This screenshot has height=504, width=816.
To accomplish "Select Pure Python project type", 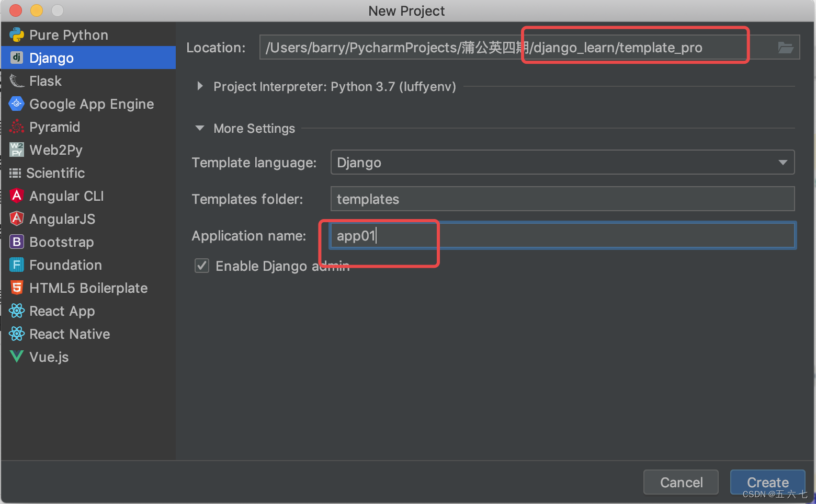I will coord(88,35).
